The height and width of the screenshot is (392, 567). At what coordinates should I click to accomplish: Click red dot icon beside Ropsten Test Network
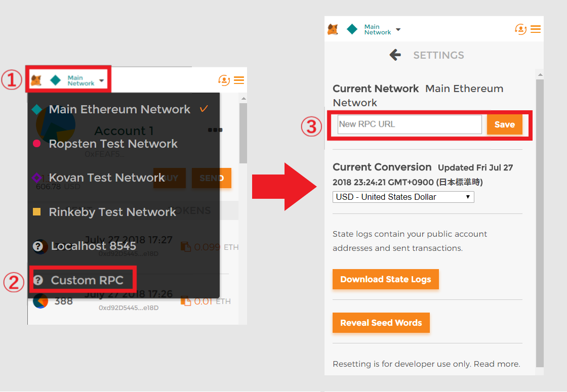point(36,144)
